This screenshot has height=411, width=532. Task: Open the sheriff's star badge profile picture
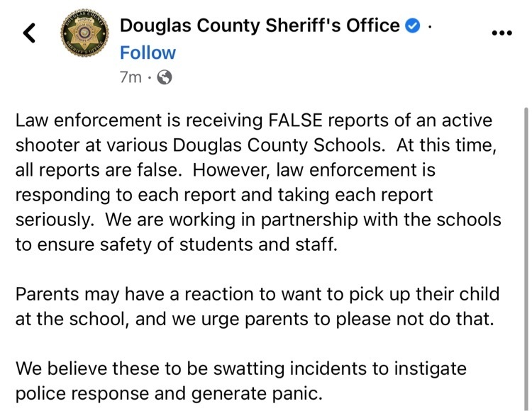tap(85, 33)
